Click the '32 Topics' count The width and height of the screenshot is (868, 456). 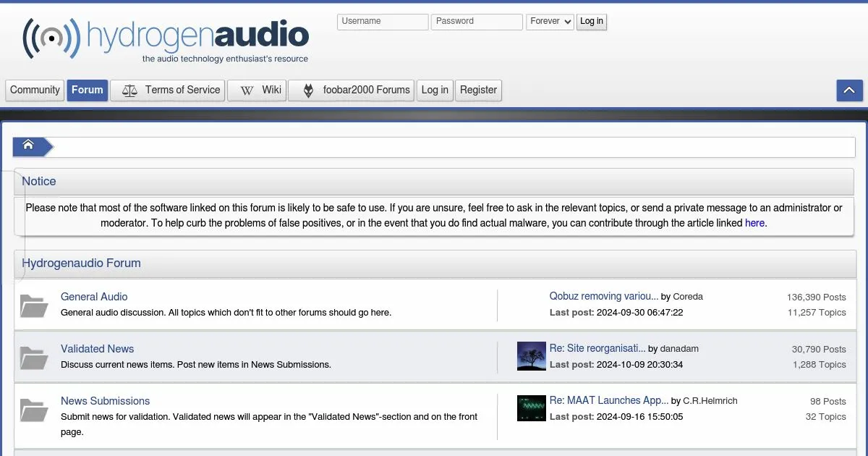tap(826, 417)
